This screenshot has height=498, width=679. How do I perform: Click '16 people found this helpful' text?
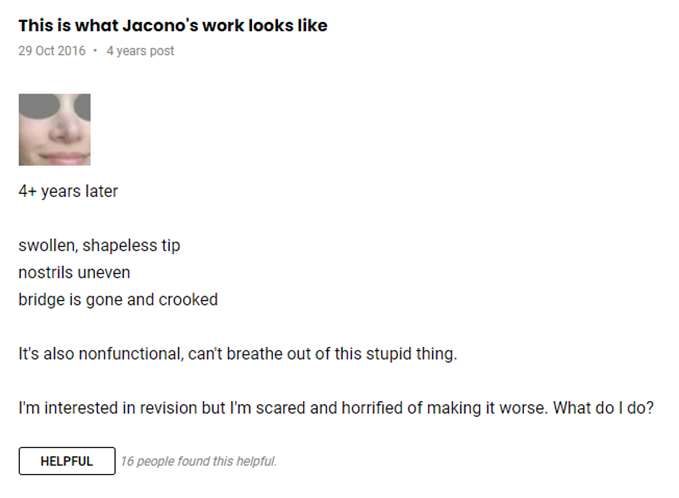click(x=198, y=461)
